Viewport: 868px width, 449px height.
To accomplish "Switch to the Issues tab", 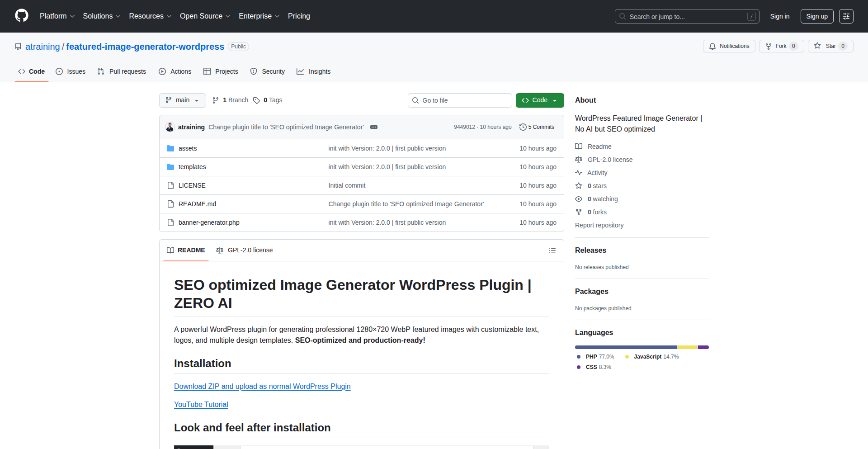I will coord(71,71).
